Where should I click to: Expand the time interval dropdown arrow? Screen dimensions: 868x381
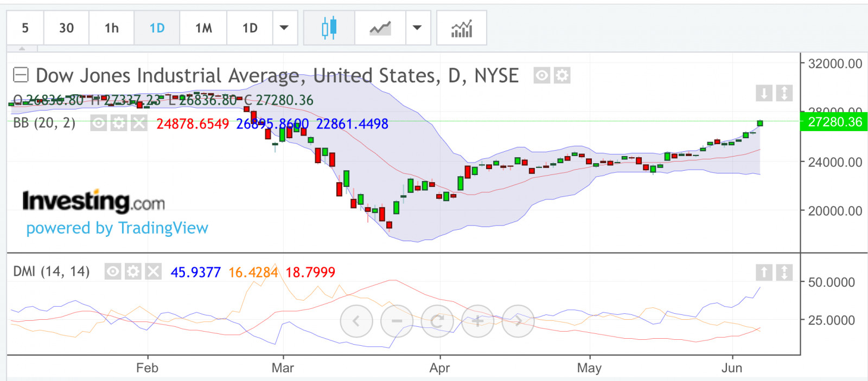coord(284,28)
